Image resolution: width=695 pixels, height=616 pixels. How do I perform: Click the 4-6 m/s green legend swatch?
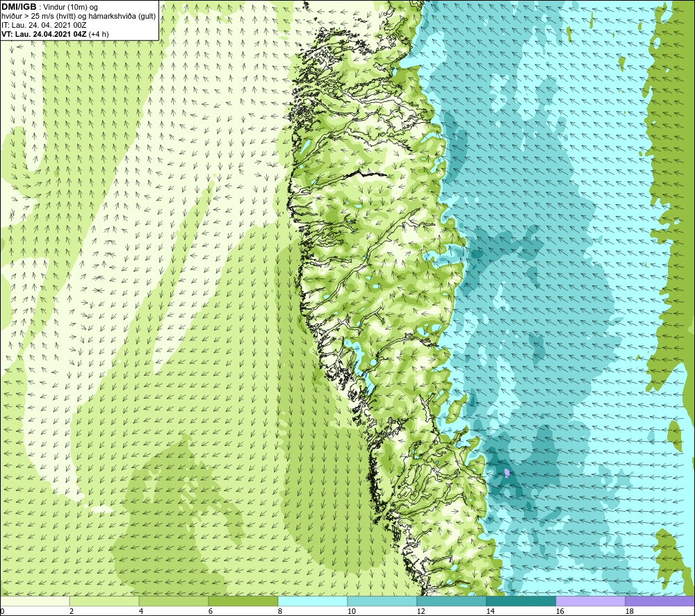(x=174, y=601)
